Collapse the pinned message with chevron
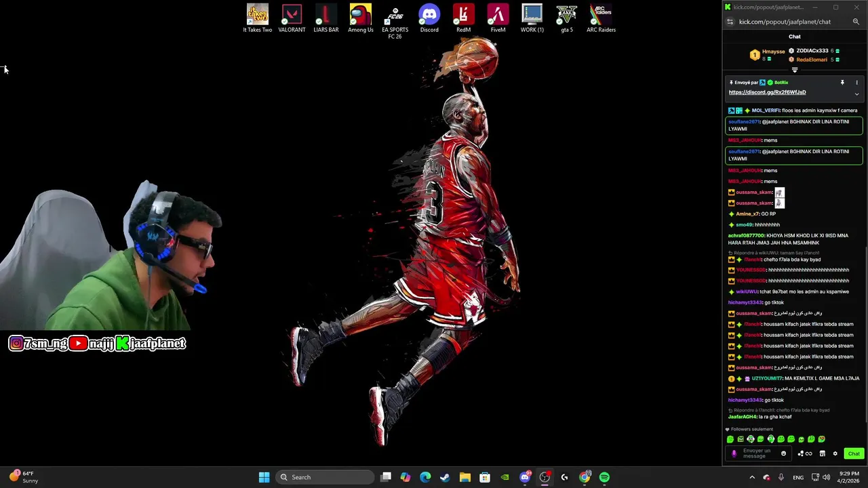This screenshot has height=488, width=868. (x=856, y=94)
